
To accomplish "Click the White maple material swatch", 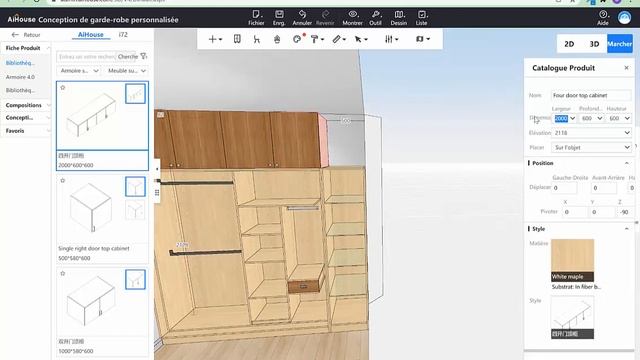I will pos(573,260).
